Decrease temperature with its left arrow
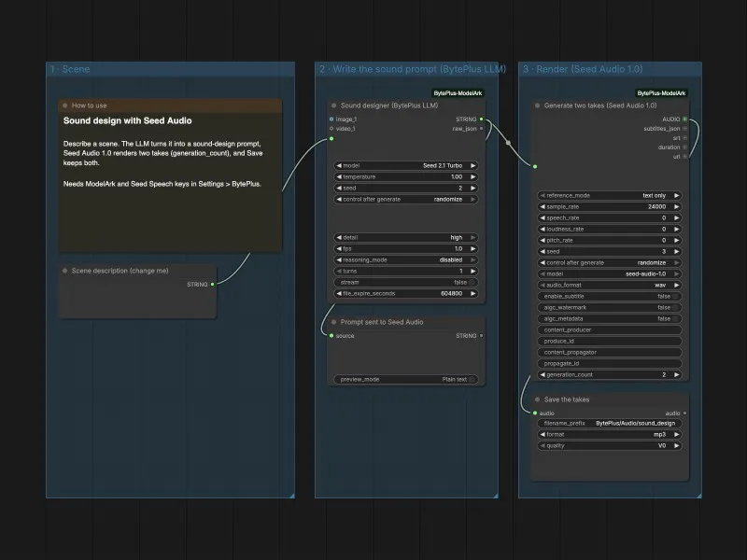747x560 pixels. click(x=339, y=177)
